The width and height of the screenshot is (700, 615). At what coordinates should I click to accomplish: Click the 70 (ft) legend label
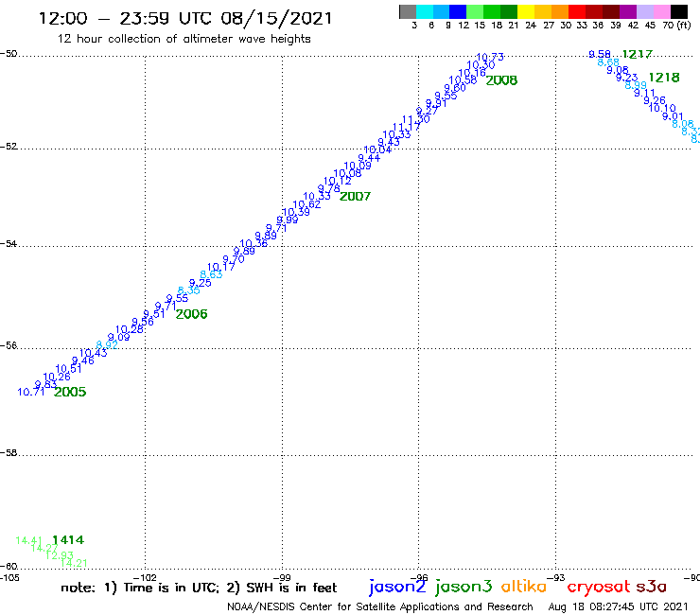676,25
